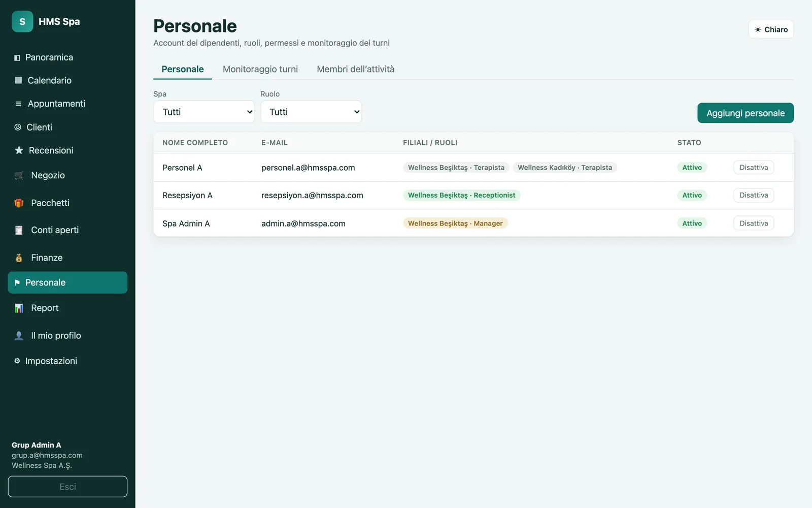Screen dimensions: 812x508
Task: Select the Pacchetti gift icon
Action: point(19,203)
